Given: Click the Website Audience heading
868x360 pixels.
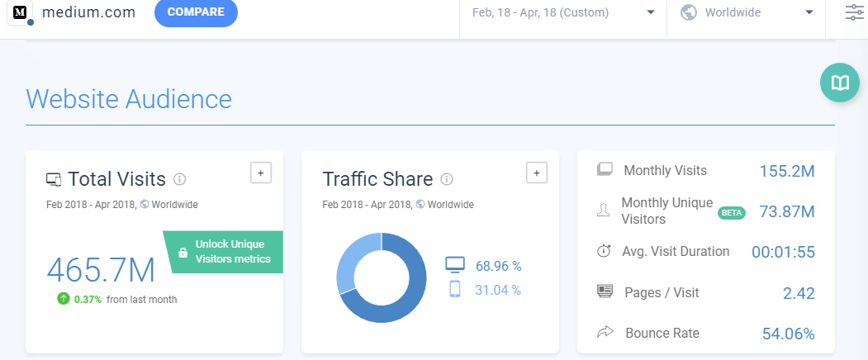Looking at the screenshot, I should 129,99.
